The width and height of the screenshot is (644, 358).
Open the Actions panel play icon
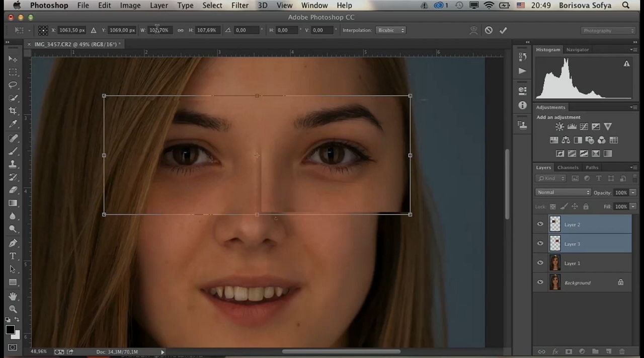522,71
